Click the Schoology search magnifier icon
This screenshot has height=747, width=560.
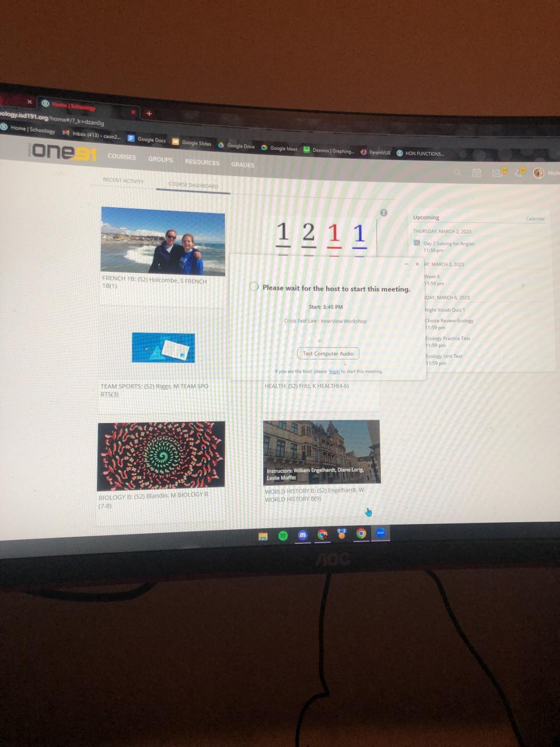(x=457, y=172)
